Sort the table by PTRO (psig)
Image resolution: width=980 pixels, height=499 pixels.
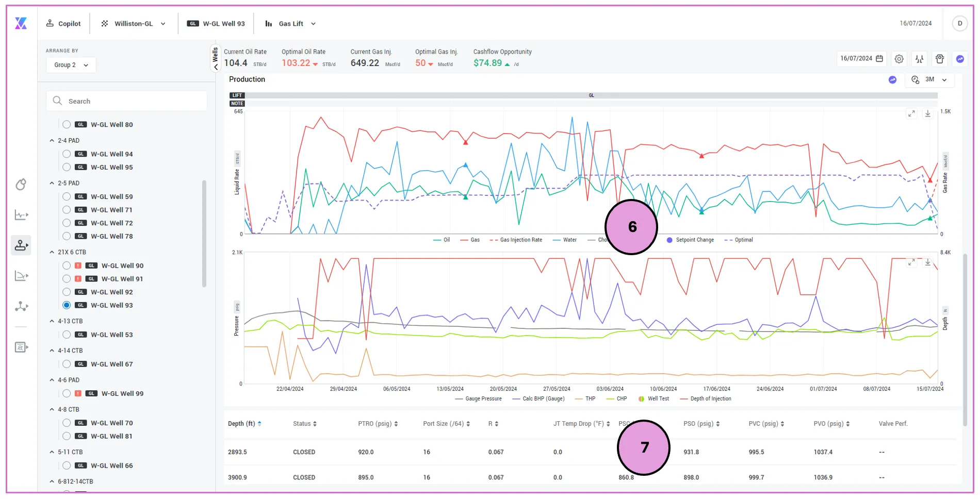(378, 424)
